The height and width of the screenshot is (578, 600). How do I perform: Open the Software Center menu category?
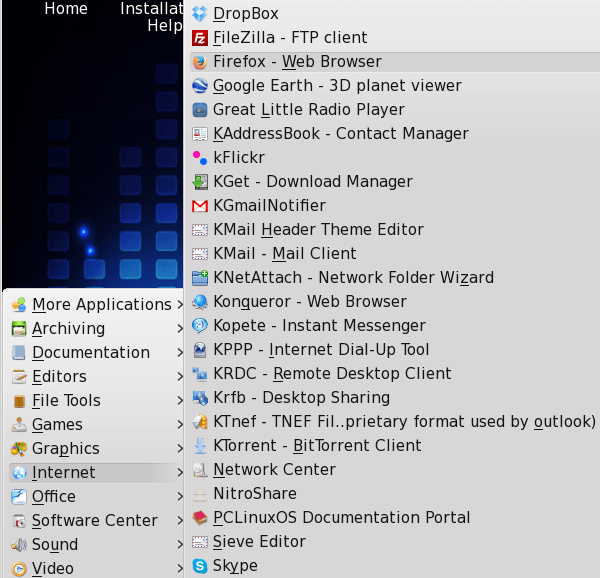coord(96,521)
